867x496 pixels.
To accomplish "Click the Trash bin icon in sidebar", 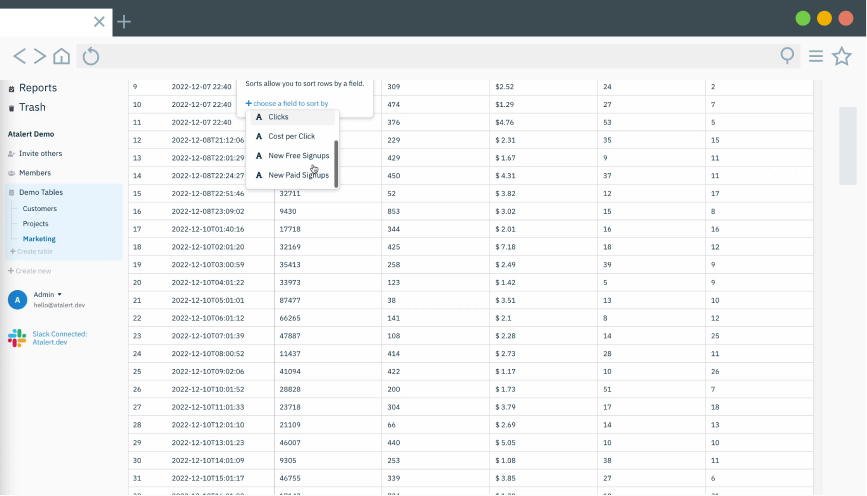I will 11,108.
